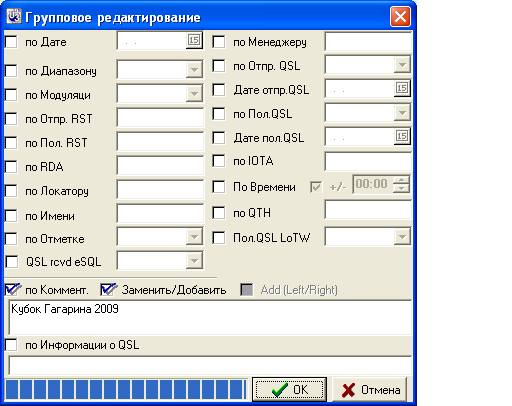512x406 pixels.
Task: Check the по Менеджеру option
Action: (x=219, y=42)
